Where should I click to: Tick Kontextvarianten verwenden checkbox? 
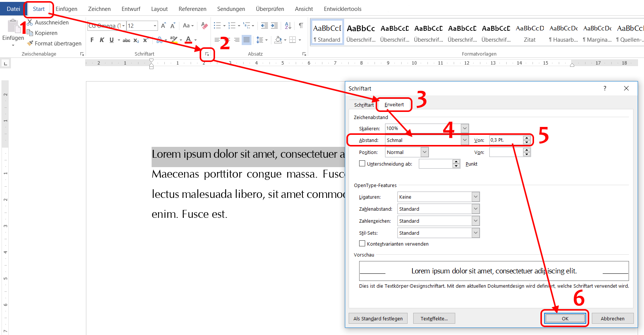click(362, 244)
